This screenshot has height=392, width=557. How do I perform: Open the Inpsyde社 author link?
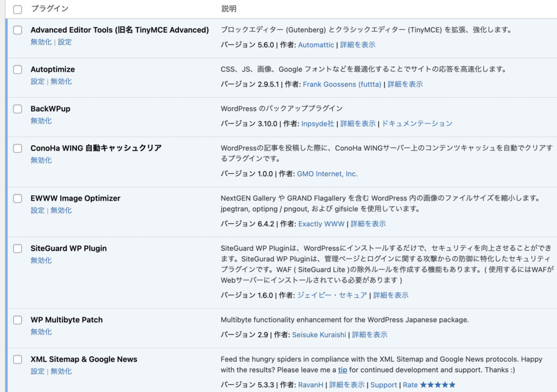pos(318,123)
